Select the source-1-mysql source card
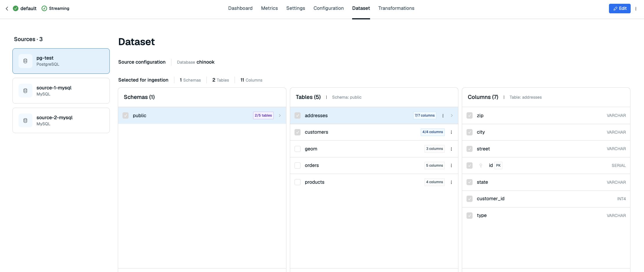 point(61,91)
